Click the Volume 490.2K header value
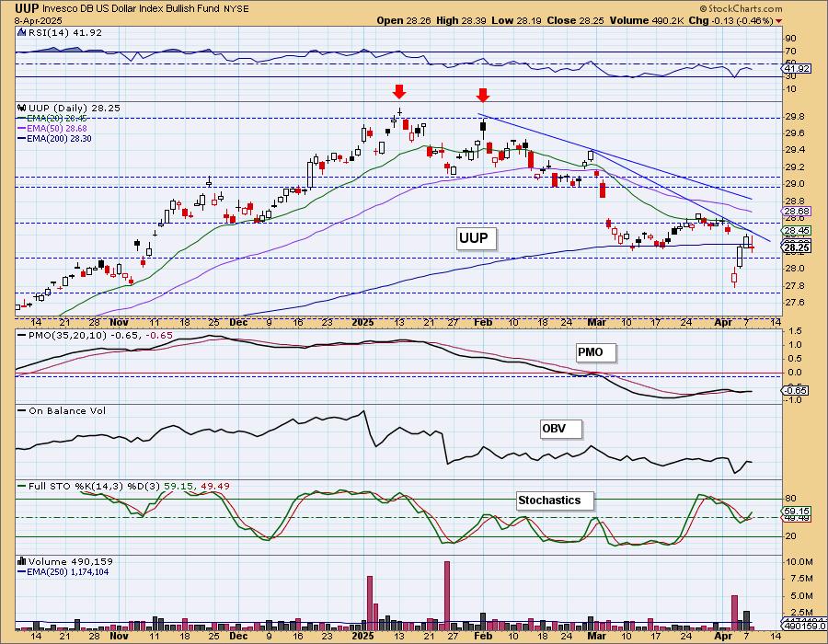 pyautogui.click(x=647, y=20)
